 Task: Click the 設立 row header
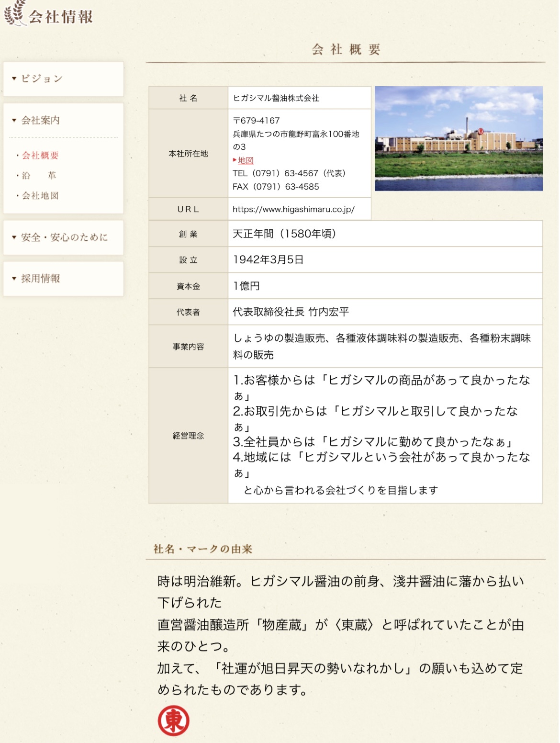pyautogui.click(x=188, y=259)
